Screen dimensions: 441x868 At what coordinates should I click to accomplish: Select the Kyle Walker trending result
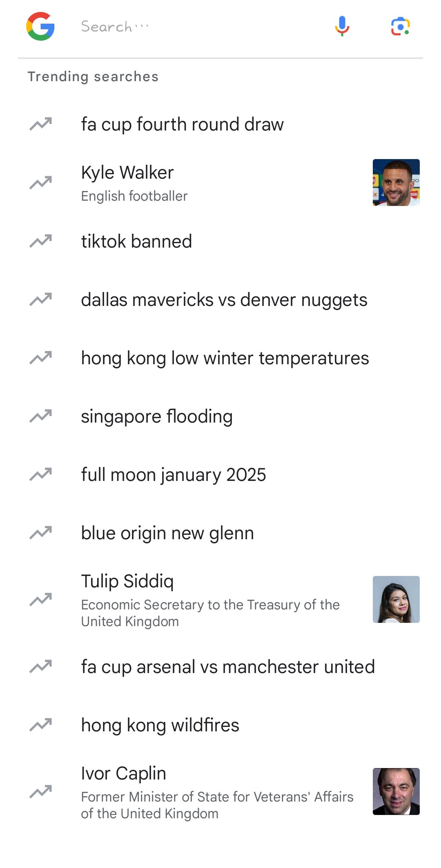[127, 173]
